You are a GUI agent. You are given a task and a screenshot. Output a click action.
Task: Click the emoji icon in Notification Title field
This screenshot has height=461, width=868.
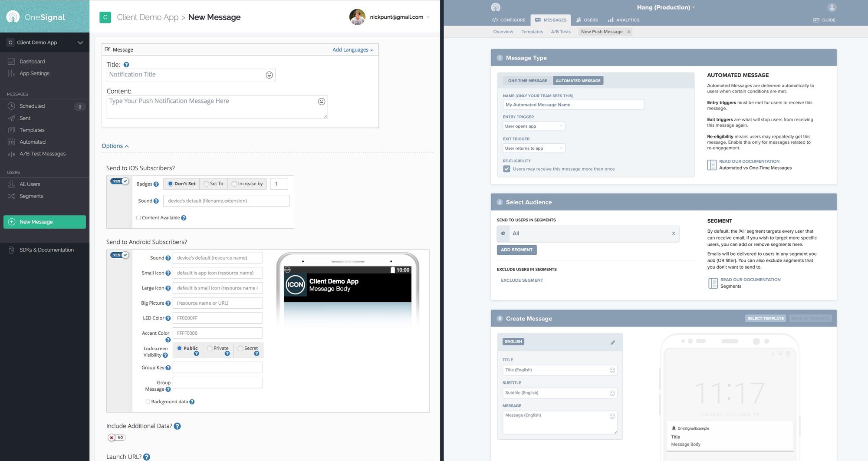coord(269,75)
